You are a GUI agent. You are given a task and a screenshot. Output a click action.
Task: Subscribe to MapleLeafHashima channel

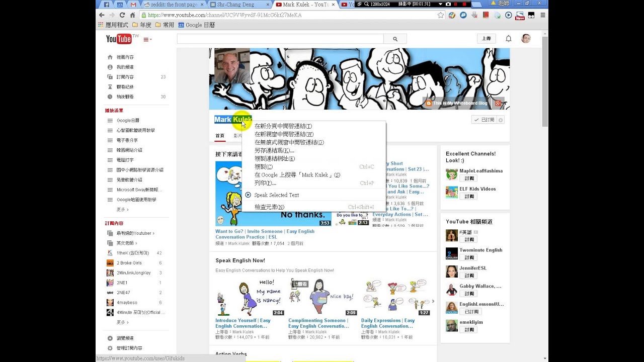tap(468, 178)
